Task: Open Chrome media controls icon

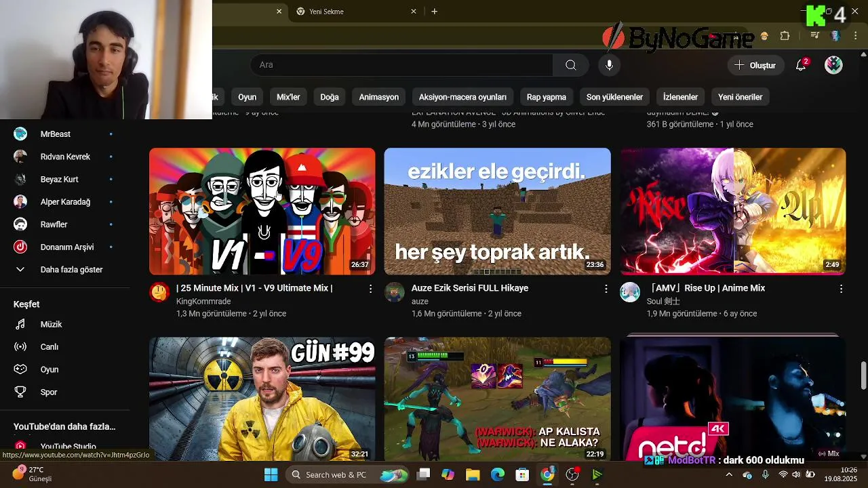Action: tap(815, 36)
